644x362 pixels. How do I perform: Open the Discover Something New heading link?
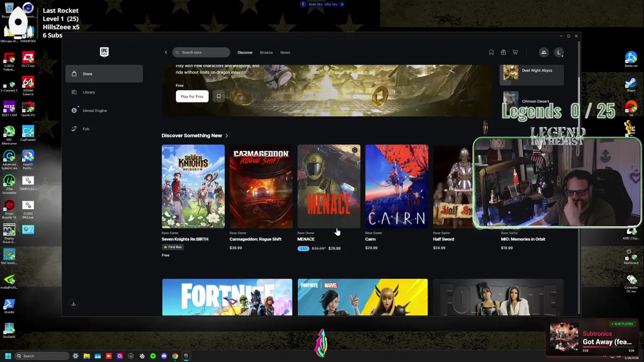click(192, 136)
